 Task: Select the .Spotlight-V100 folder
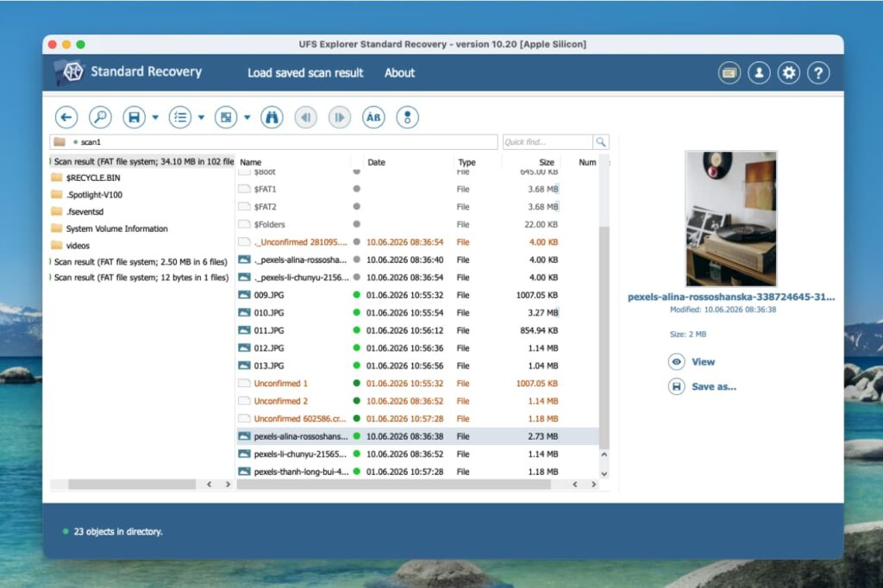click(x=94, y=195)
